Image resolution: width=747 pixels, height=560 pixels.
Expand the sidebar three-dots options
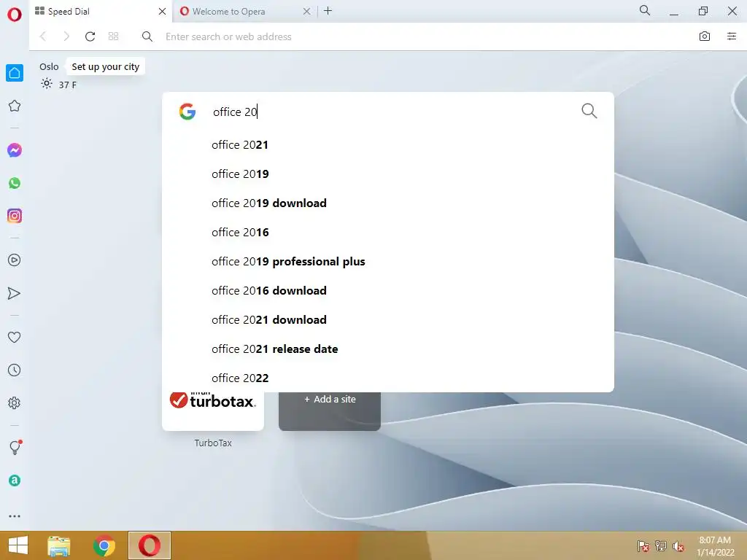pos(15,516)
